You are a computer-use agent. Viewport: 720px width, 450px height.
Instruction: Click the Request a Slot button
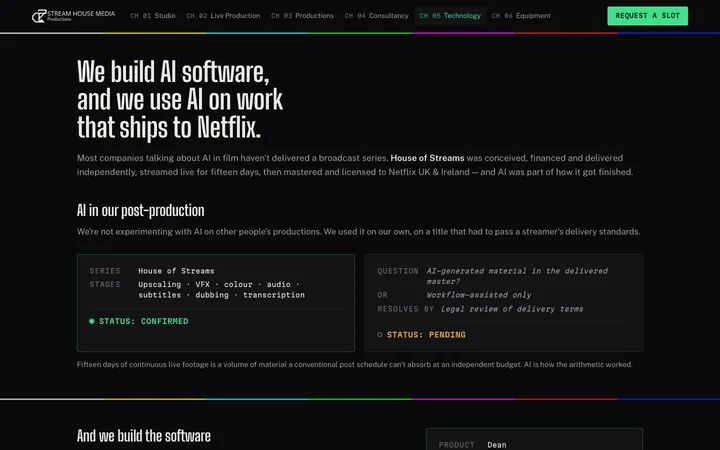click(x=647, y=16)
